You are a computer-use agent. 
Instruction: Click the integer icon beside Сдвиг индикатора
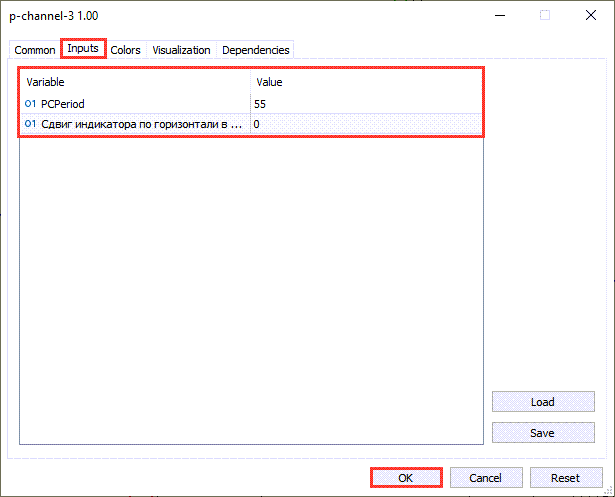30,124
